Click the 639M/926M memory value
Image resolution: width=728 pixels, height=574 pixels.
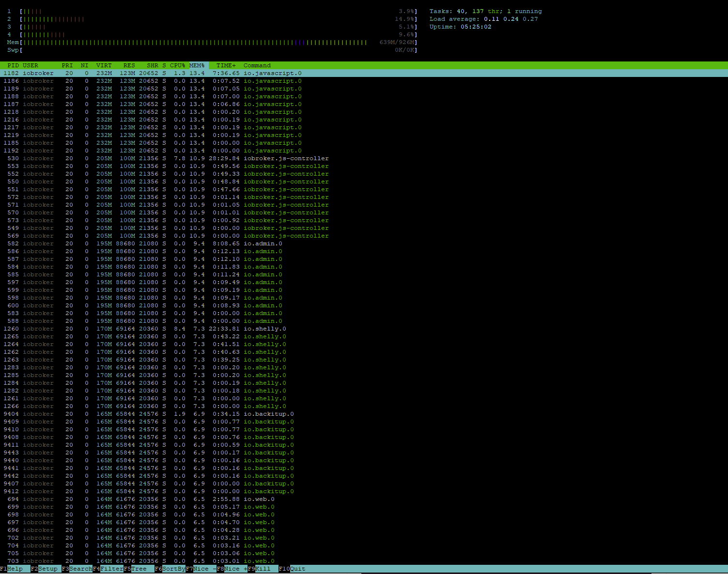pyautogui.click(x=396, y=42)
